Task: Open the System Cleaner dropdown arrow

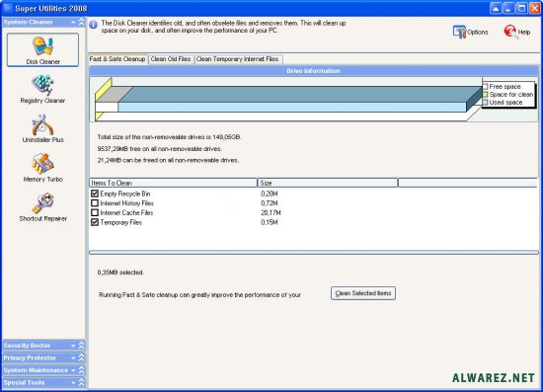Action: (73, 22)
